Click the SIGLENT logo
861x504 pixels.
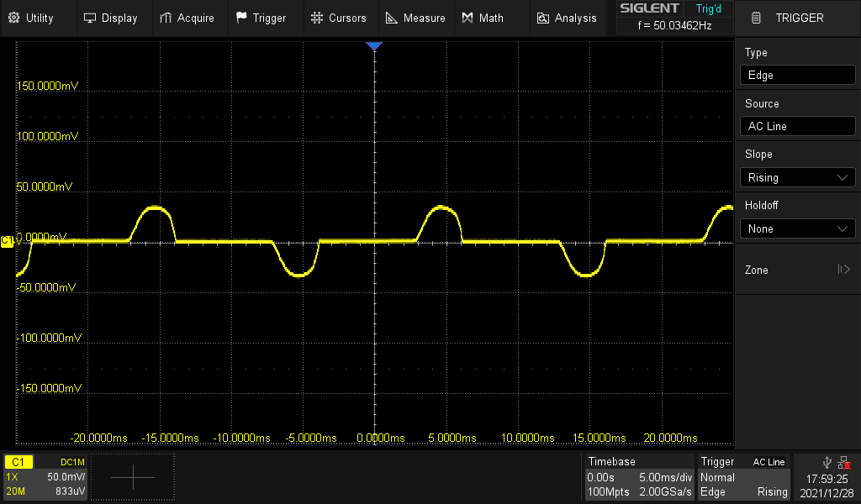pyautogui.click(x=650, y=8)
